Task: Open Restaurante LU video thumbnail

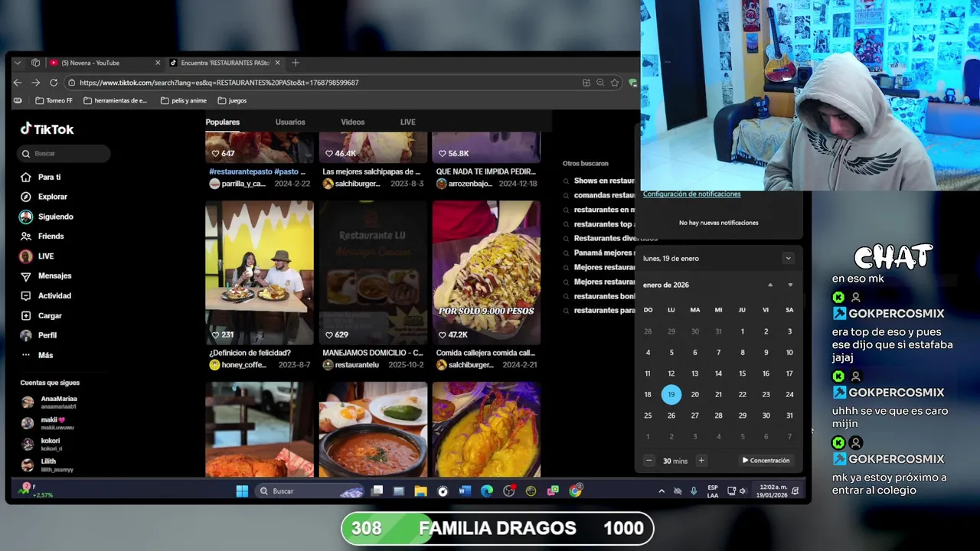Action: [x=373, y=272]
